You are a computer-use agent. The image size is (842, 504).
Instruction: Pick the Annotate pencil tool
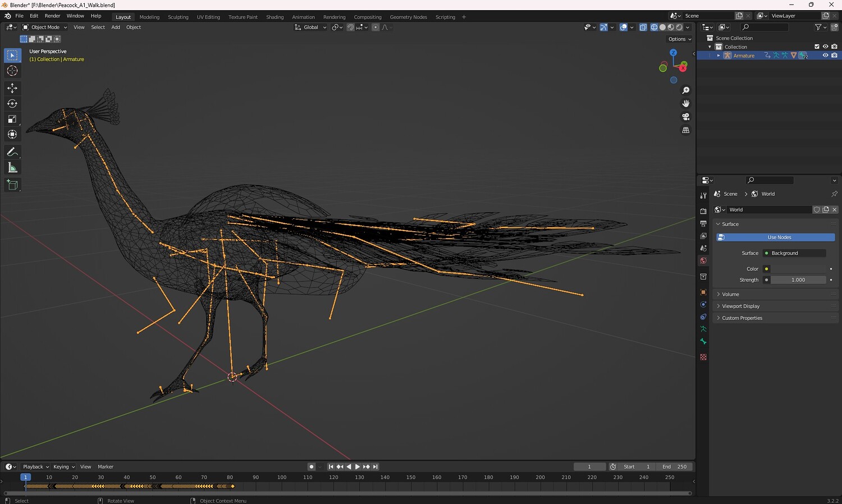click(12, 152)
